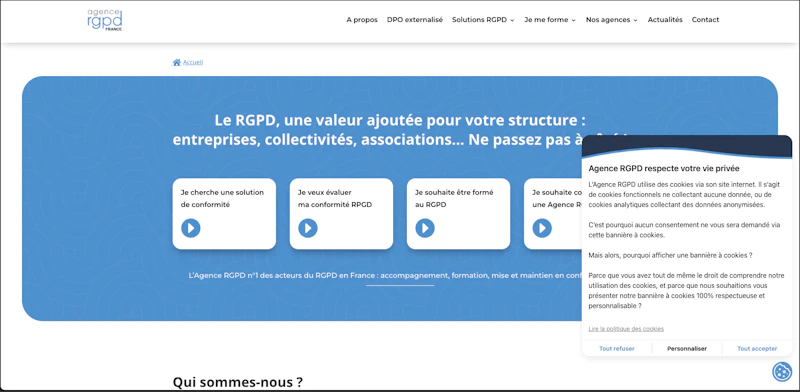
Task: Click the Agence RGPD respecte votre vie privée title
Action: point(664,168)
